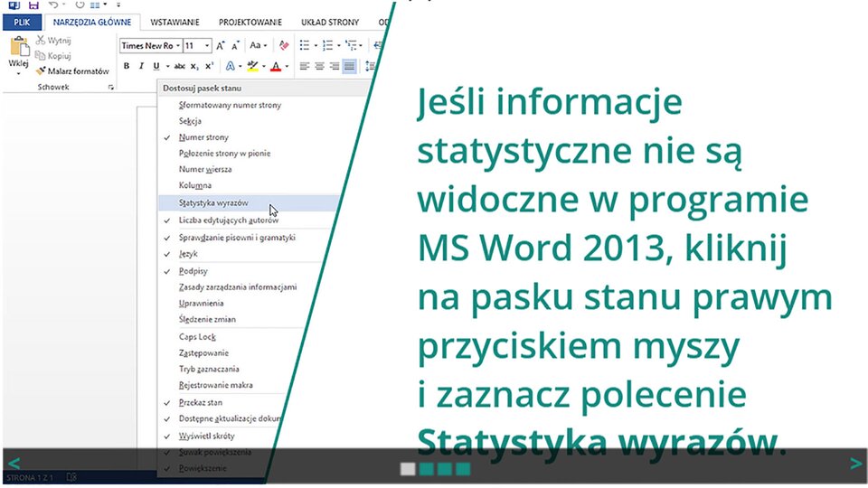
Task: Switch to the PROJEKTOWANIE tab
Action: coord(250,22)
